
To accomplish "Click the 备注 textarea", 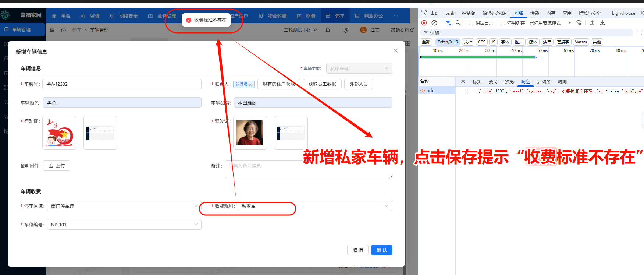I will [309, 169].
